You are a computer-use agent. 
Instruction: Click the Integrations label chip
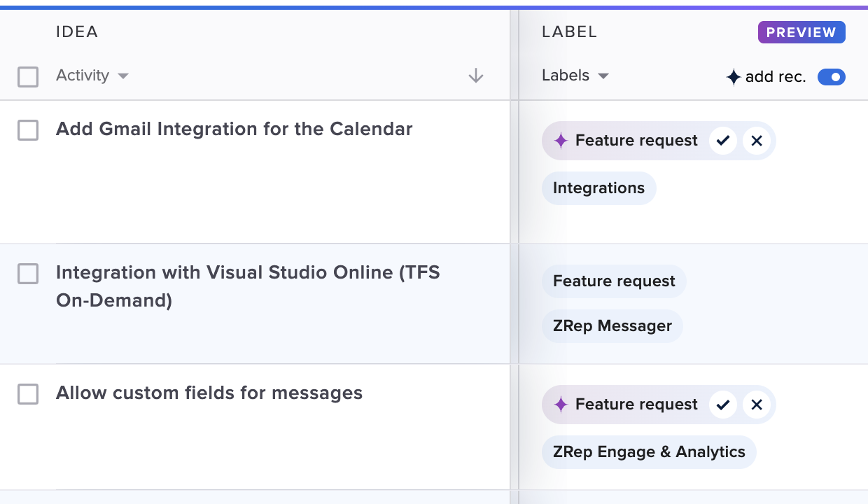(x=598, y=188)
